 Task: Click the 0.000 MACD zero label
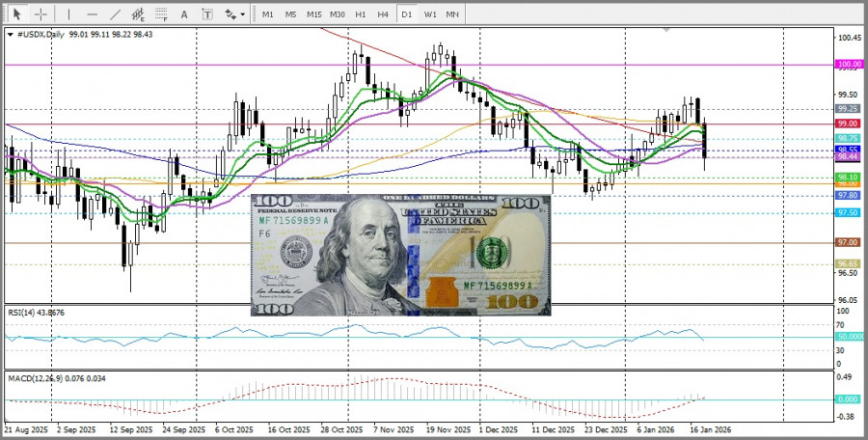pyautogui.click(x=849, y=399)
